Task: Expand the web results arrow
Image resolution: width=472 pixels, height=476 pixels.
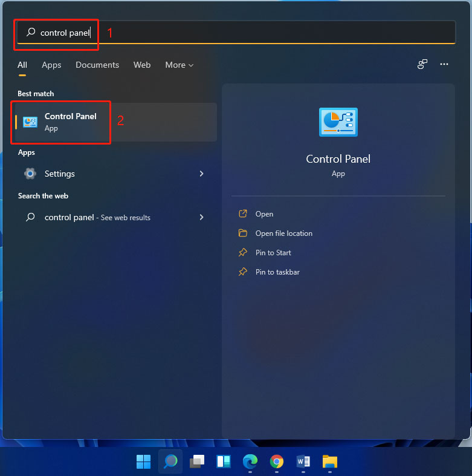Action: click(201, 217)
